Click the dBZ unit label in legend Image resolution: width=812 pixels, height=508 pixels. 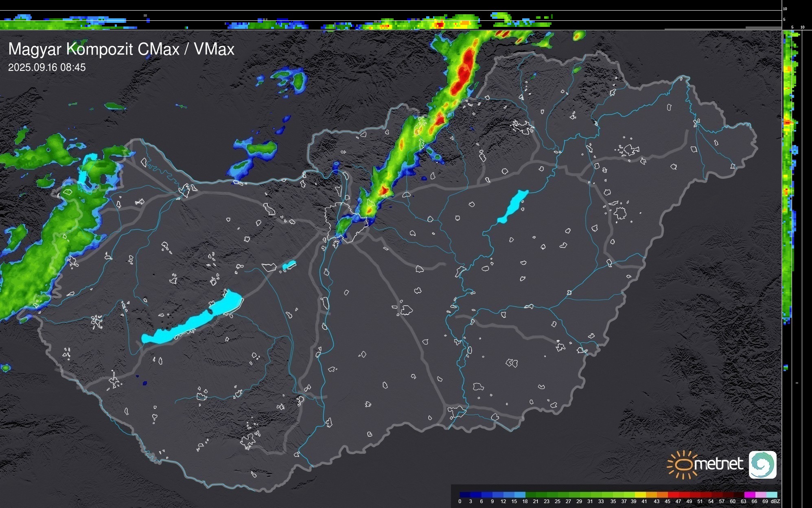click(775, 501)
